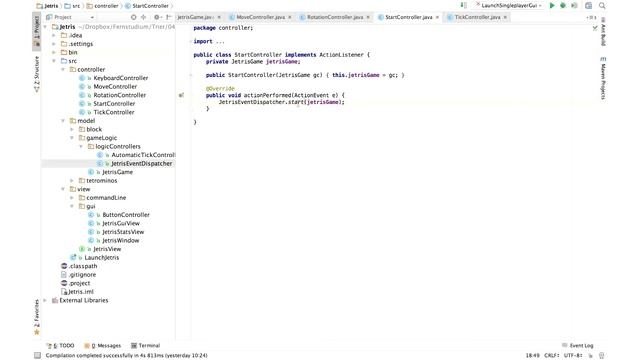Expand External Libraries node
Screen dimensions: 640x360
tap(45, 300)
